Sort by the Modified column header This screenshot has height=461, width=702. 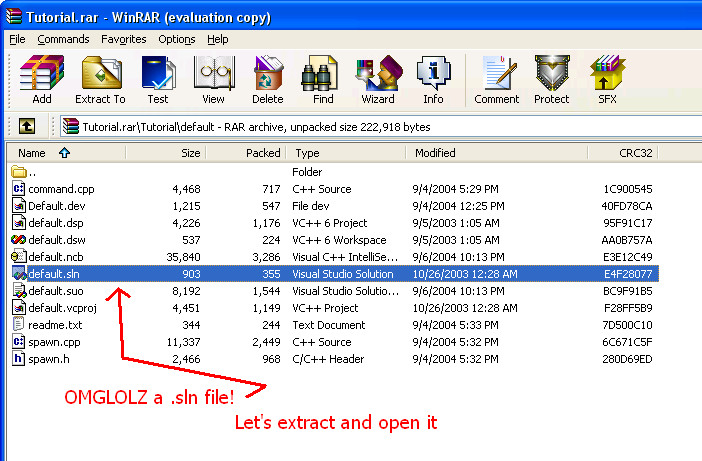tap(497, 153)
